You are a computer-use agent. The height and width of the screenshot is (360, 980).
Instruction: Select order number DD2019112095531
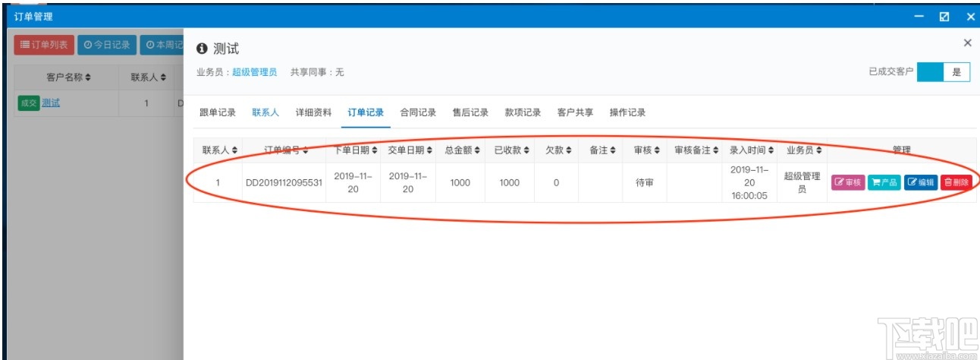pos(284,183)
